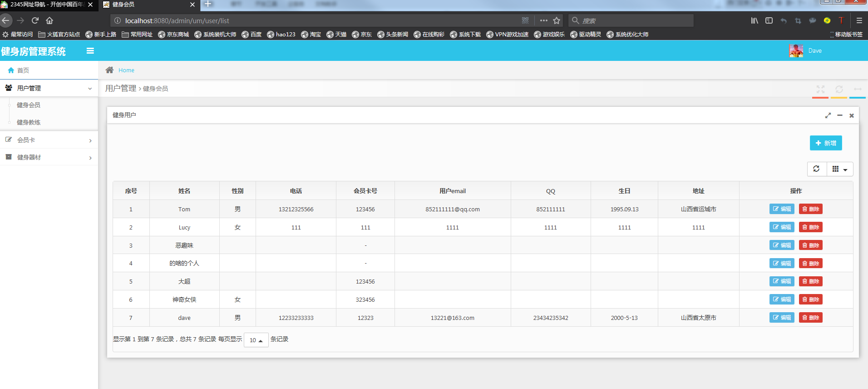Collapse the 健身用户 panel with minus icon
This screenshot has height=389, width=868.
tap(840, 115)
